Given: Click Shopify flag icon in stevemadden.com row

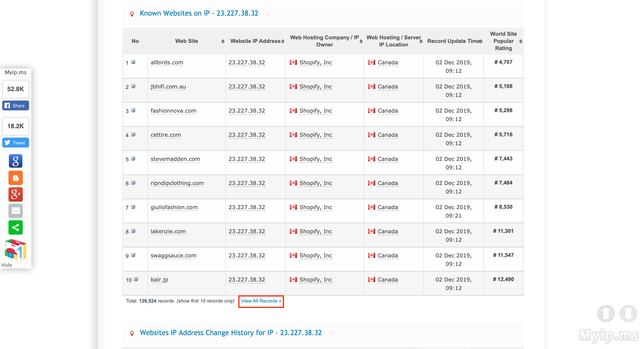Looking at the screenshot, I should [x=293, y=159].
